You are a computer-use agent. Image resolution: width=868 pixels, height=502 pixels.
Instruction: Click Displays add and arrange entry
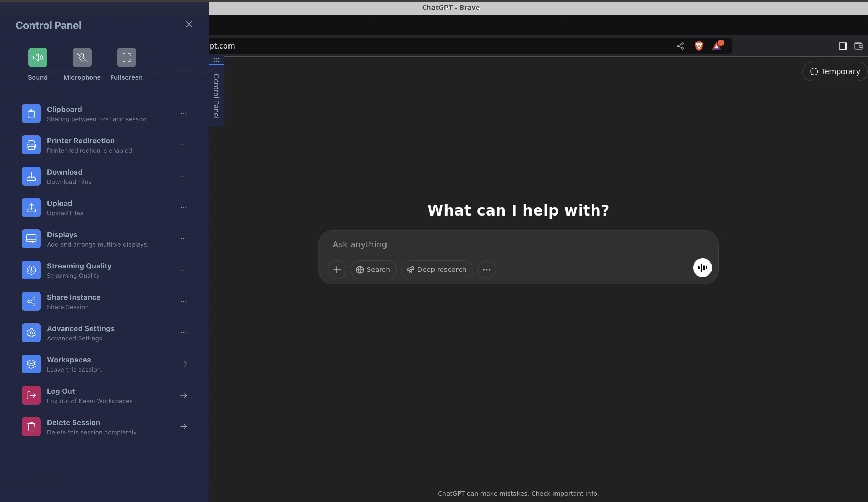click(x=104, y=239)
